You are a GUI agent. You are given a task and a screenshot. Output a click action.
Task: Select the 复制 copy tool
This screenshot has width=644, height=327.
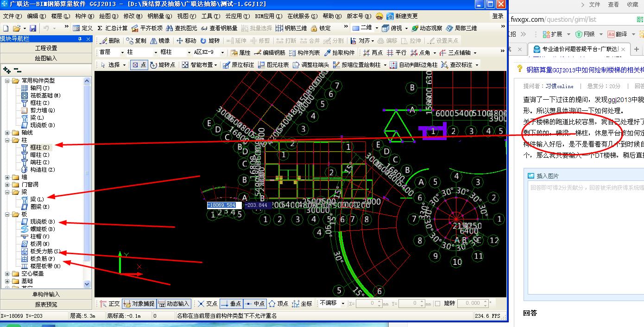point(135,41)
